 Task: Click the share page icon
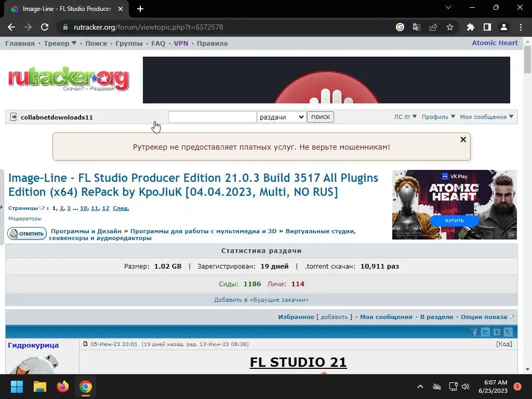click(433, 27)
